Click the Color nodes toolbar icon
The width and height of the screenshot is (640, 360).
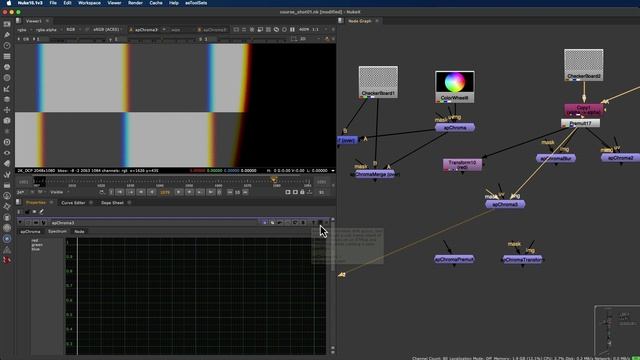pyautogui.click(x=7, y=67)
